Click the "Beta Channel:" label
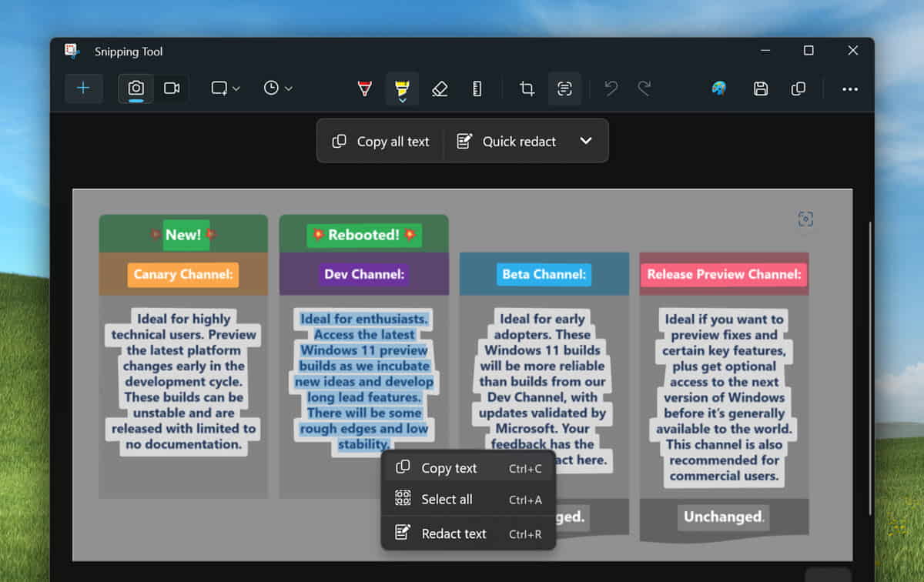 pyautogui.click(x=544, y=274)
